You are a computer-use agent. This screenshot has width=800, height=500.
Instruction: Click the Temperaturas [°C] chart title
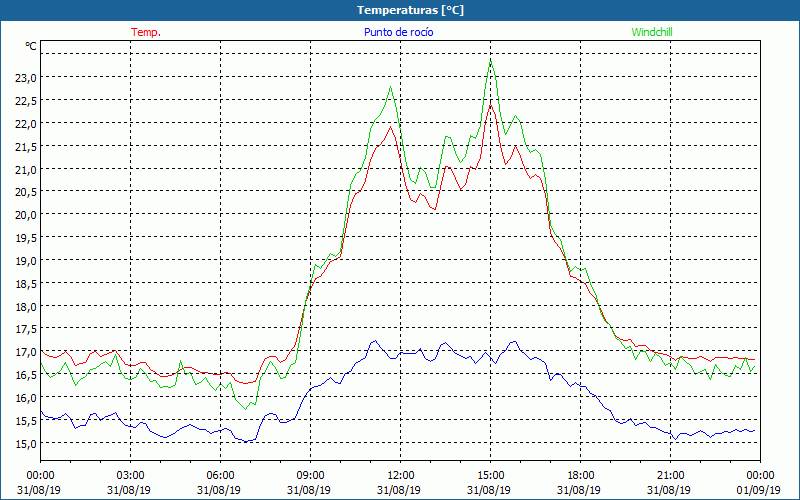(x=411, y=10)
